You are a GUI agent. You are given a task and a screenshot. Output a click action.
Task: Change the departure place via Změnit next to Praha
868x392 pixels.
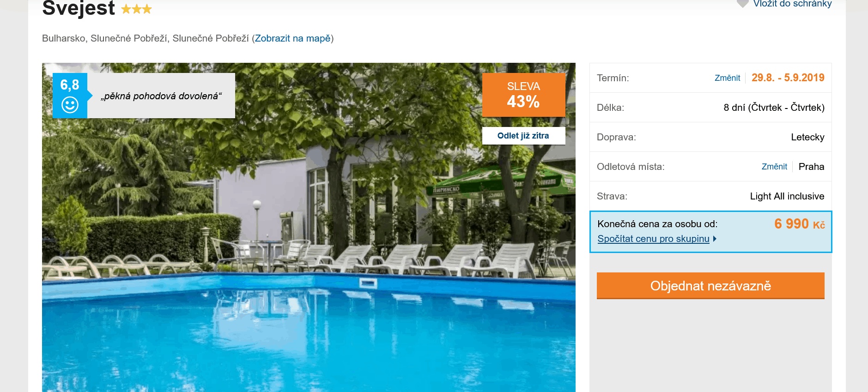pos(774,167)
